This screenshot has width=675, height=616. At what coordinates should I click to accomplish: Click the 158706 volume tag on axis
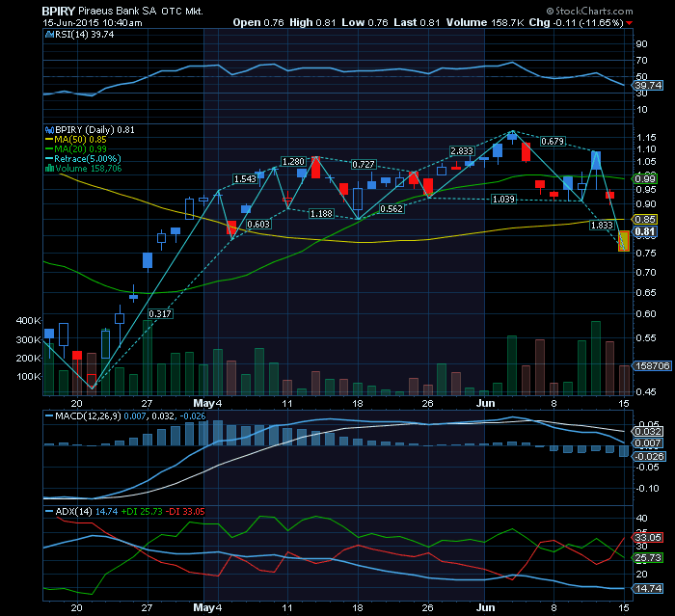651,366
